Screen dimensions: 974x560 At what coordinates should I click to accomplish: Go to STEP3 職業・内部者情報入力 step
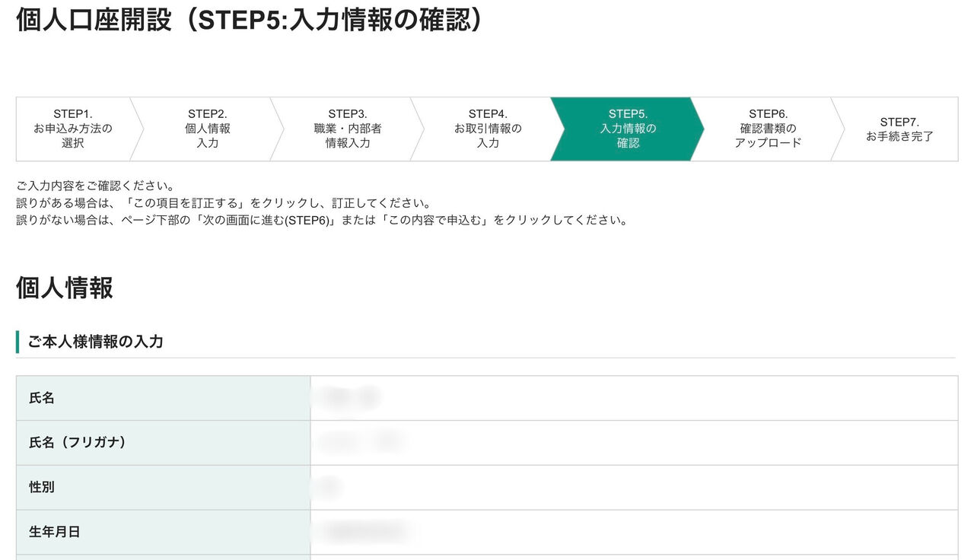click(347, 129)
